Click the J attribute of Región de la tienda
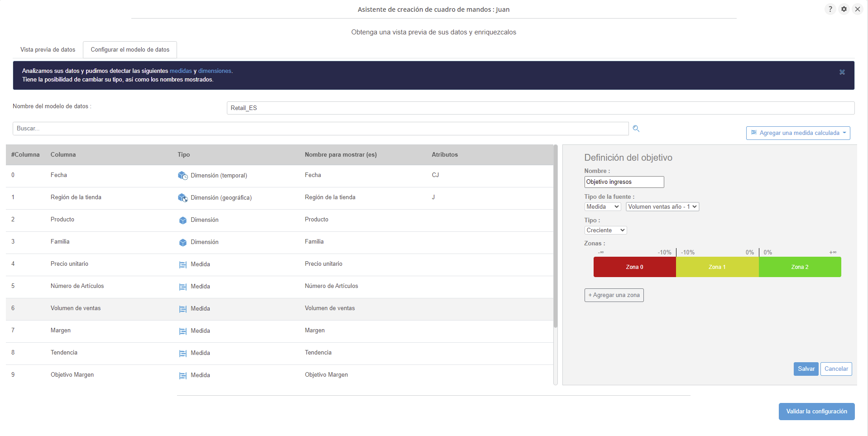Image resolution: width=868 pixels, height=436 pixels. pos(433,197)
